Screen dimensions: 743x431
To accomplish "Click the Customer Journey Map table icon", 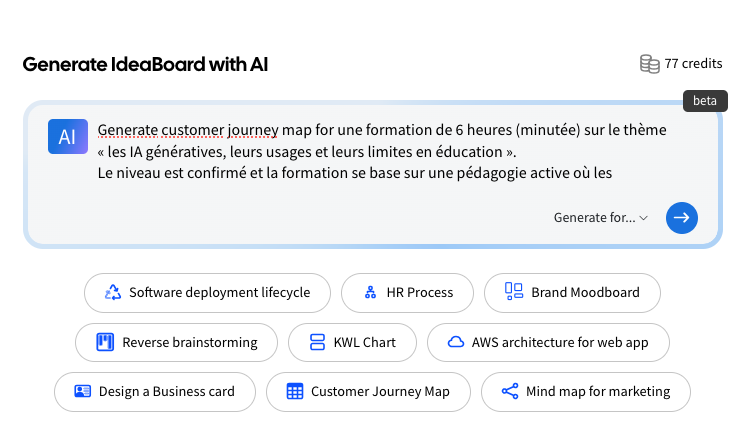I will click(295, 392).
